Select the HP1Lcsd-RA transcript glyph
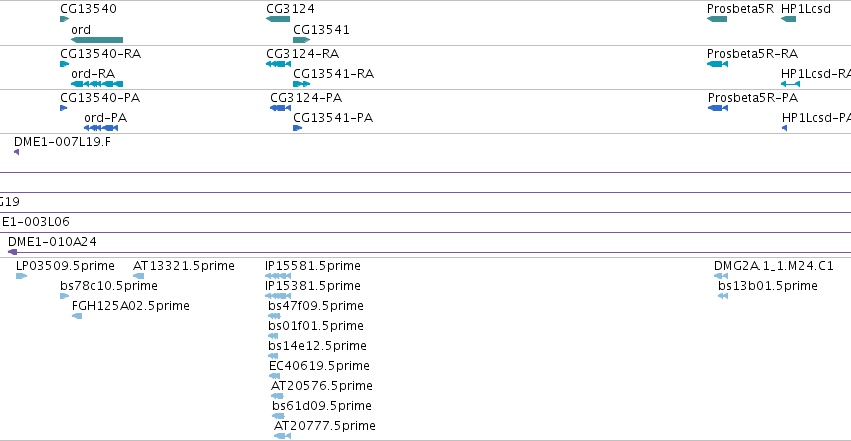This screenshot has width=851, height=441. pos(790,84)
